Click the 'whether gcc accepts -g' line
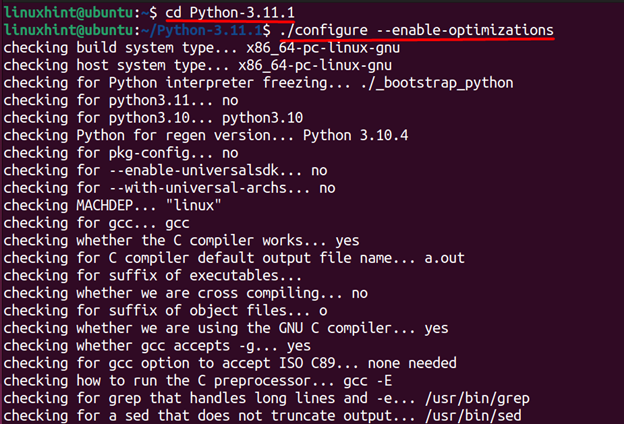Viewport: 624px width, 424px height. pos(157,346)
